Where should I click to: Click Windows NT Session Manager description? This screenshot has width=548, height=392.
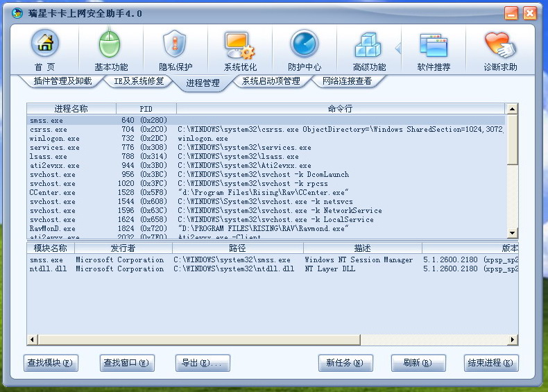[359, 259]
